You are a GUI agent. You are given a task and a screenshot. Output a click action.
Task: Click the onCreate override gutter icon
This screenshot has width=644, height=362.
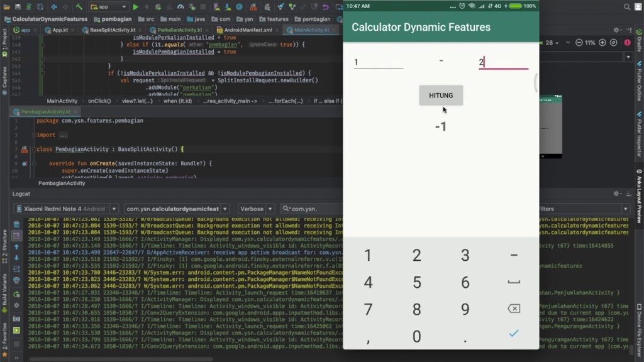(25, 164)
